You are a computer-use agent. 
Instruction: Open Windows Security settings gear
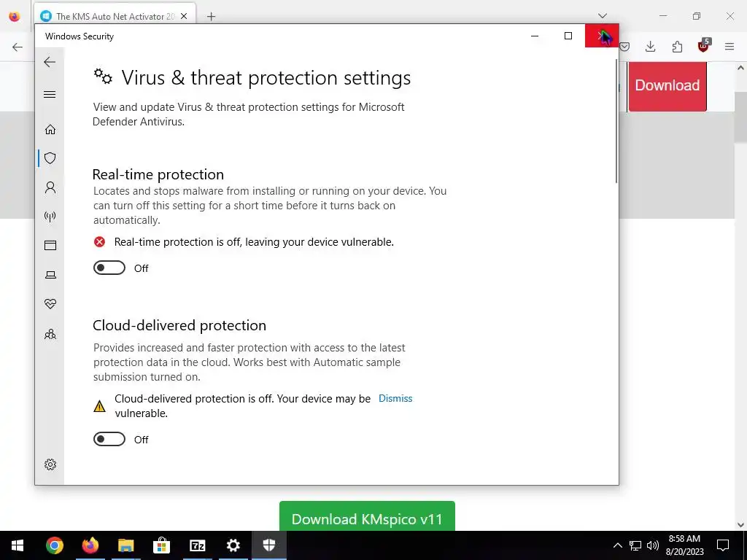click(x=50, y=464)
